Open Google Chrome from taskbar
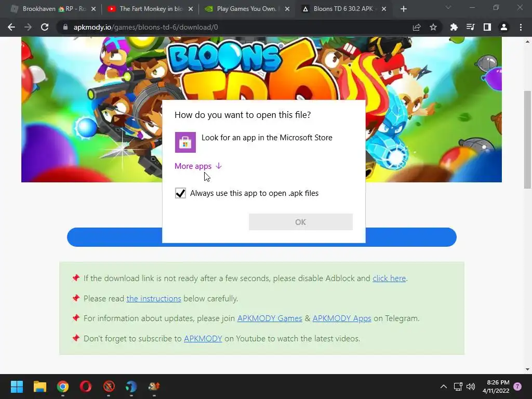 pos(63,387)
